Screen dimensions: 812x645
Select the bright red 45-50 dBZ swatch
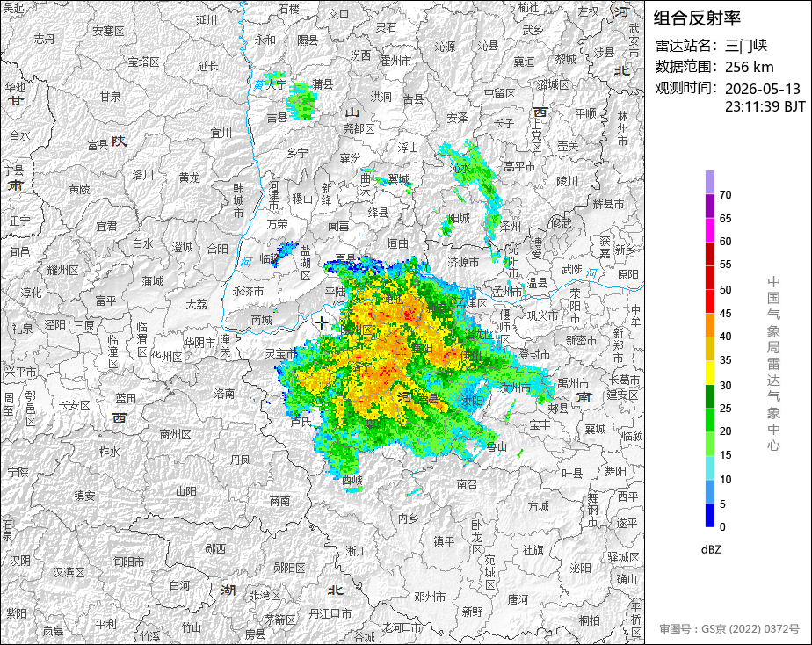point(709,301)
